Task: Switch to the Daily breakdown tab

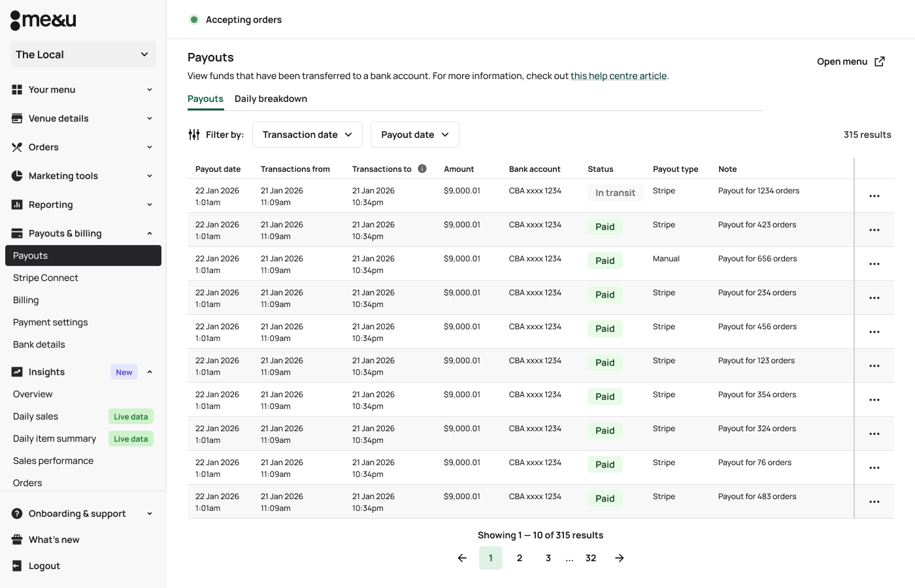Action: pos(271,99)
